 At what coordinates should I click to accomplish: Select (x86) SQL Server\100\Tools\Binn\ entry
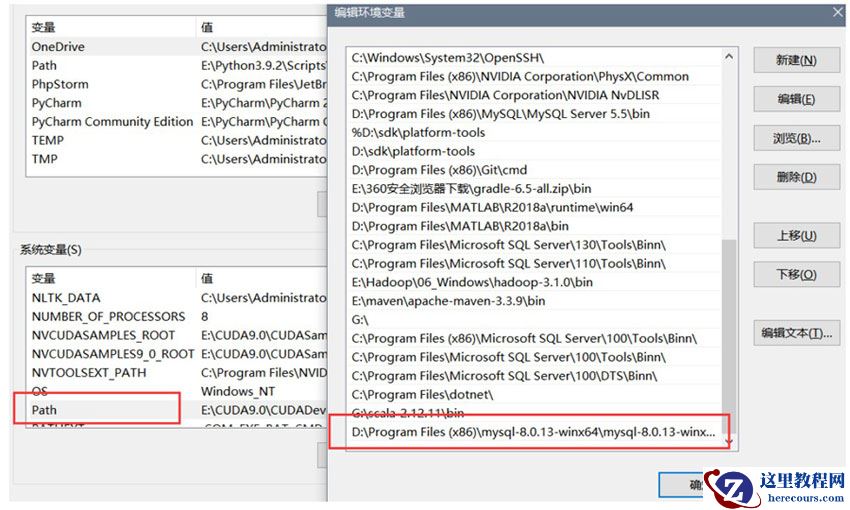point(535,338)
